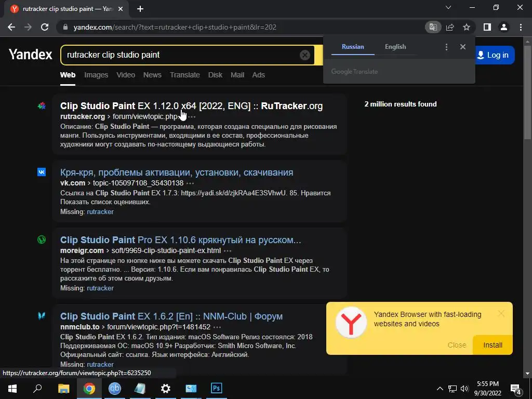Click the Install button in Yandex Browser promo
The width and height of the screenshot is (532, 399).
point(493,345)
